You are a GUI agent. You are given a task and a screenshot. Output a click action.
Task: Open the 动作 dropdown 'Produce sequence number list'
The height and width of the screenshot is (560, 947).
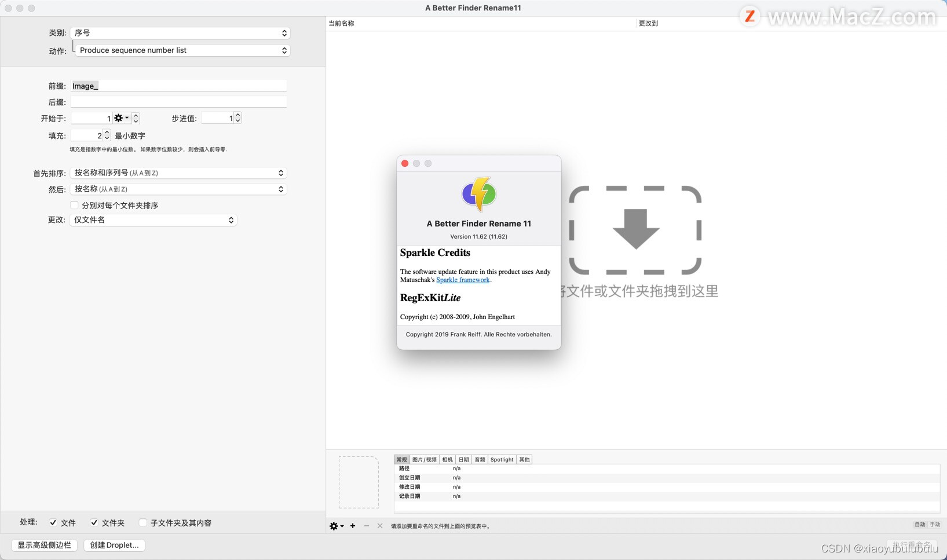[x=183, y=50]
